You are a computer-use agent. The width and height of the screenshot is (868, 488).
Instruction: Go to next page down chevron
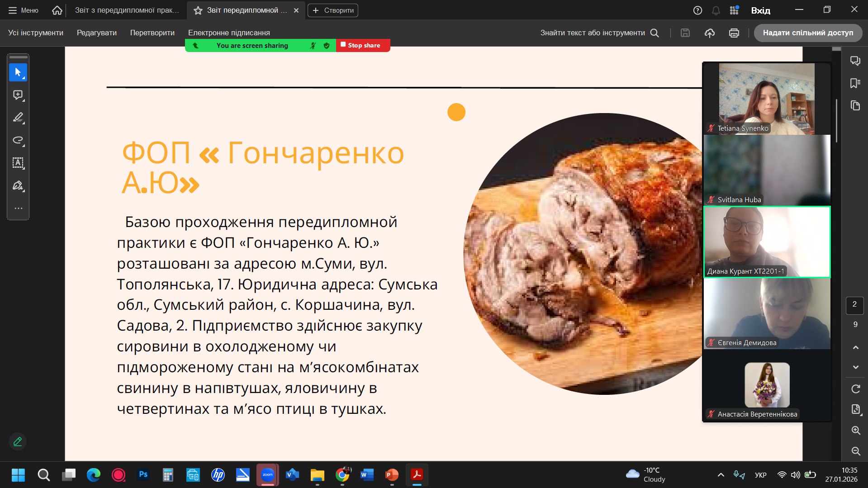tap(855, 367)
